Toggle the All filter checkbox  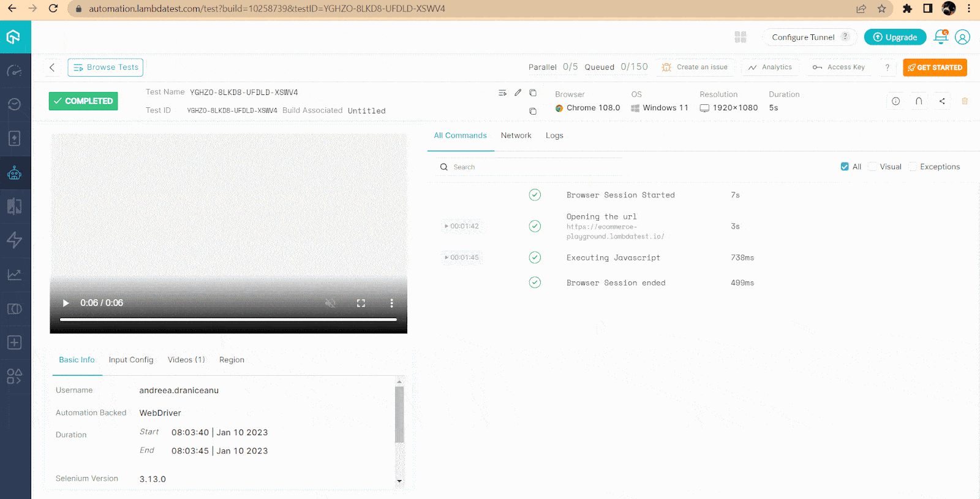click(845, 167)
